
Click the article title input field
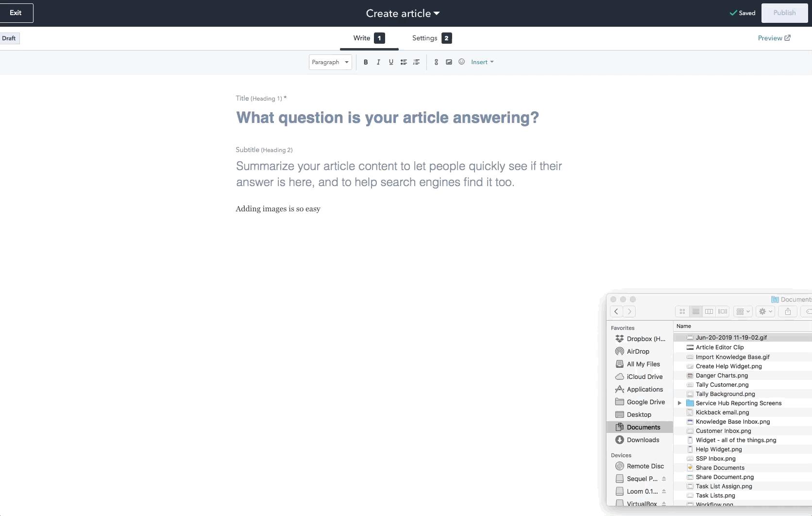tap(387, 118)
